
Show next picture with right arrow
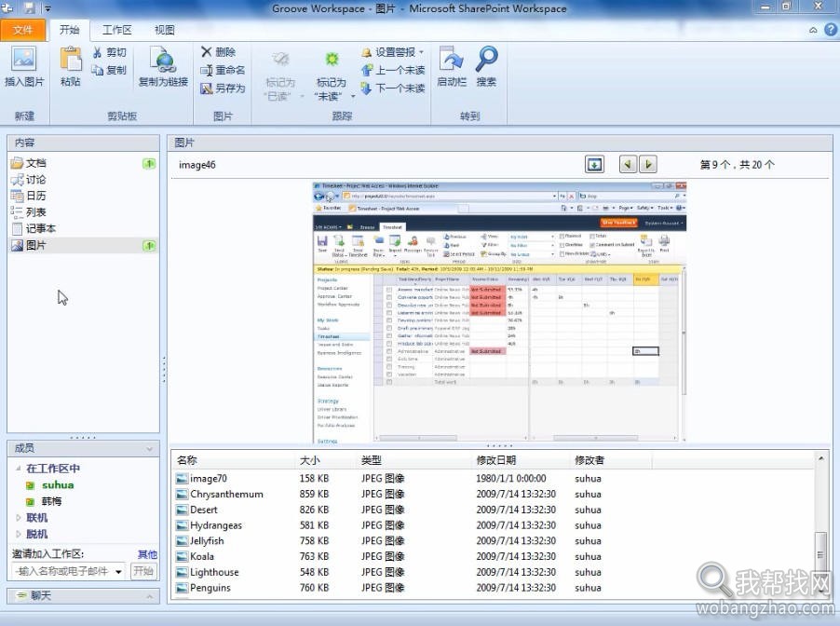(648, 165)
